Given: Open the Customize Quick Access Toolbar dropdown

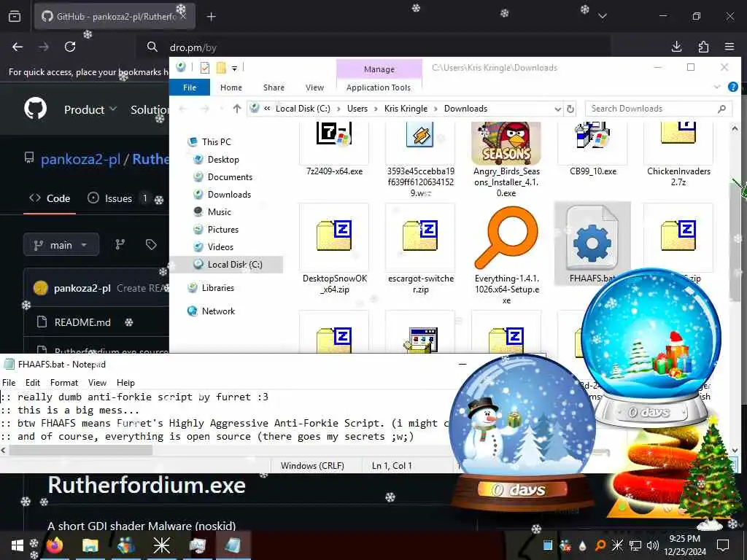Looking at the screenshot, I should click(x=234, y=69).
